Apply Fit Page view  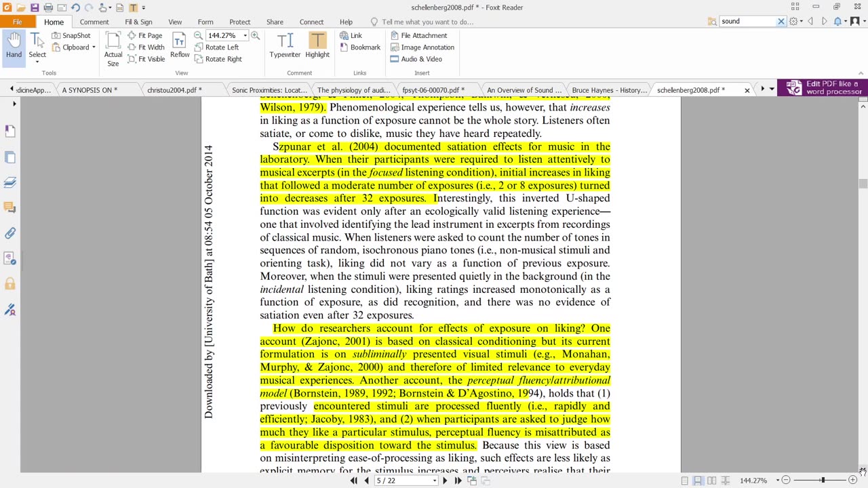pos(145,35)
